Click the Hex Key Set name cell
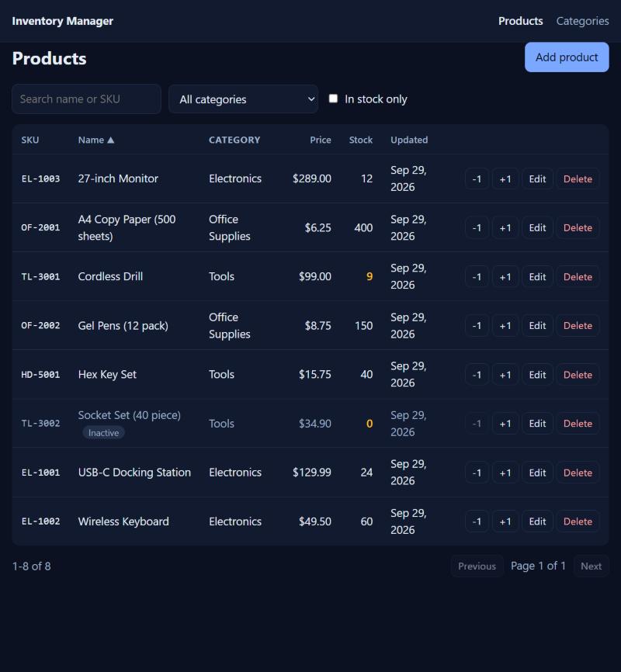621x672 pixels. [107, 375]
